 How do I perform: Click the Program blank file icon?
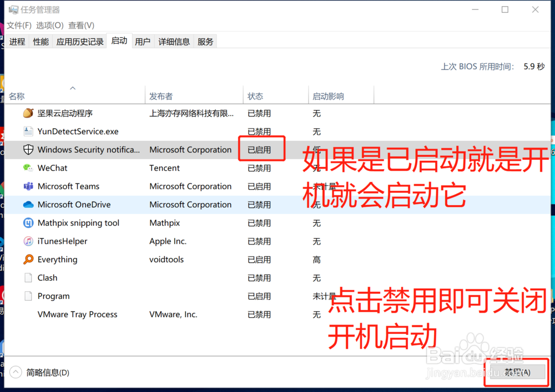tap(28, 296)
